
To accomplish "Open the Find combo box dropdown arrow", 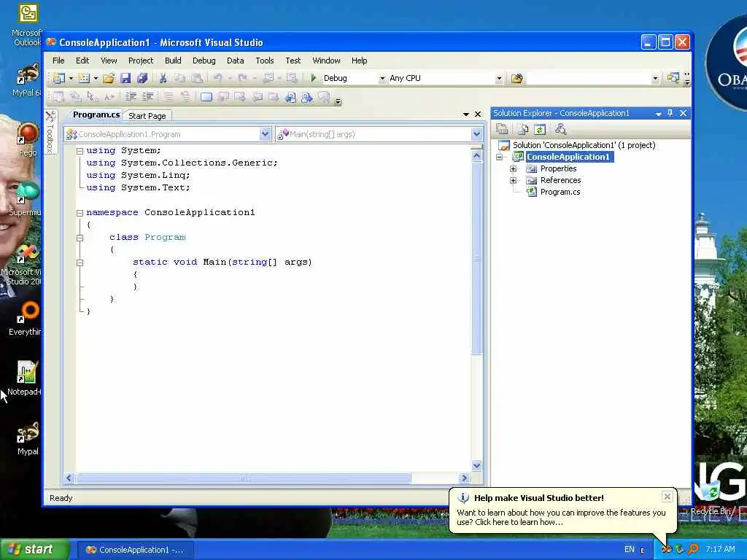I will 655,78.
